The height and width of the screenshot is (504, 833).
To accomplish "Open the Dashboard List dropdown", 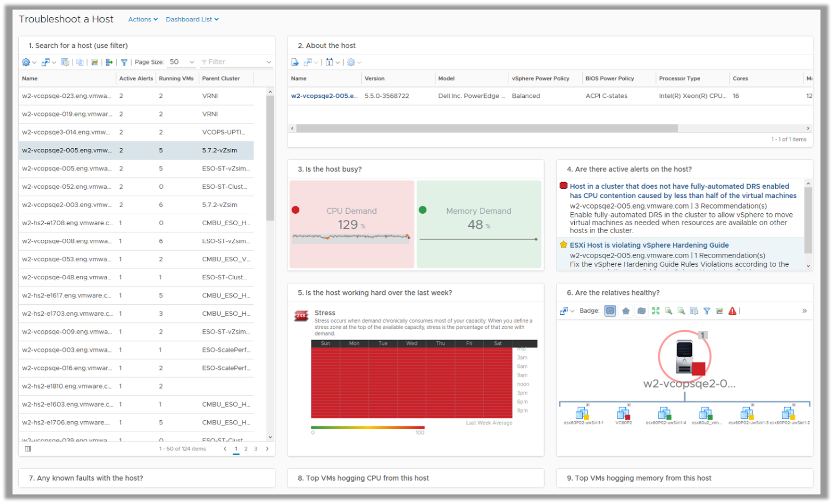I will 192,19.
